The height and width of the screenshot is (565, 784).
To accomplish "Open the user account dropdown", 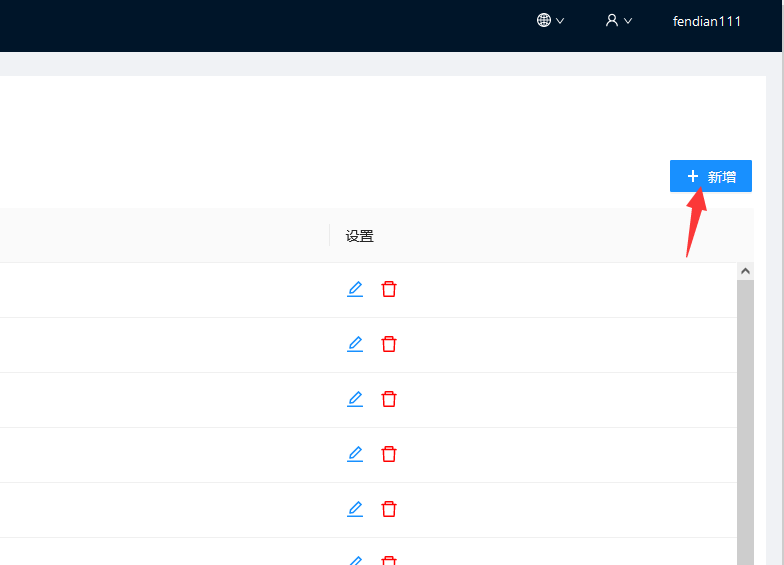I will pyautogui.click(x=618, y=20).
